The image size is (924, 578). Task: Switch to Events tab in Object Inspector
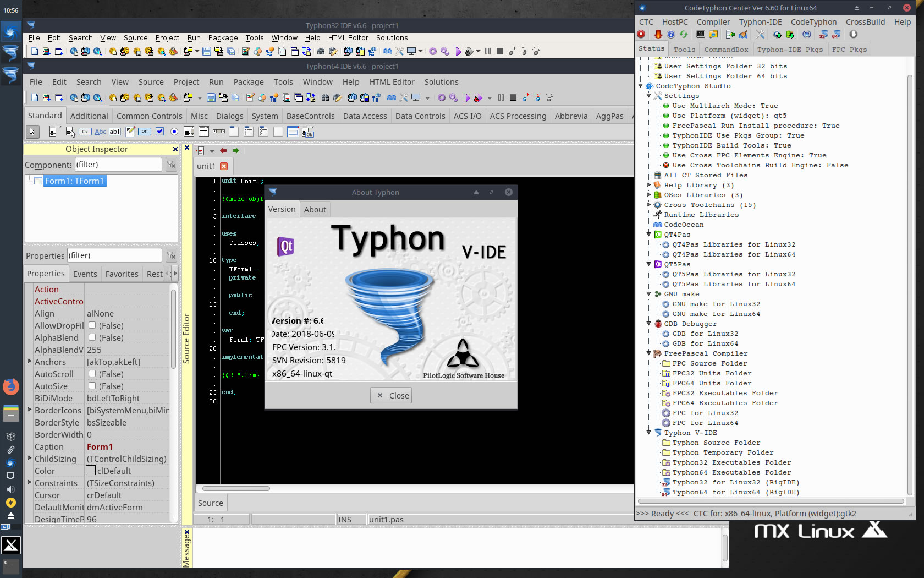85,274
